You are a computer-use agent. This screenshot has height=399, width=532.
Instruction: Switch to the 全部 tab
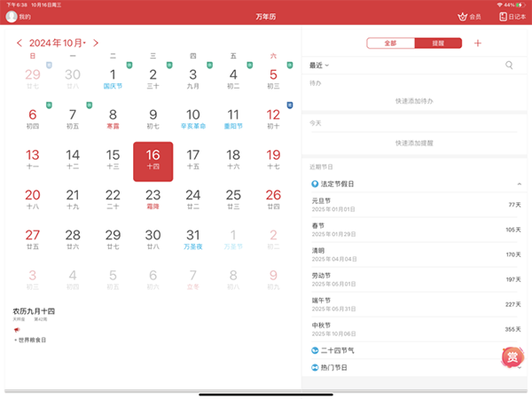[x=390, y=43]
